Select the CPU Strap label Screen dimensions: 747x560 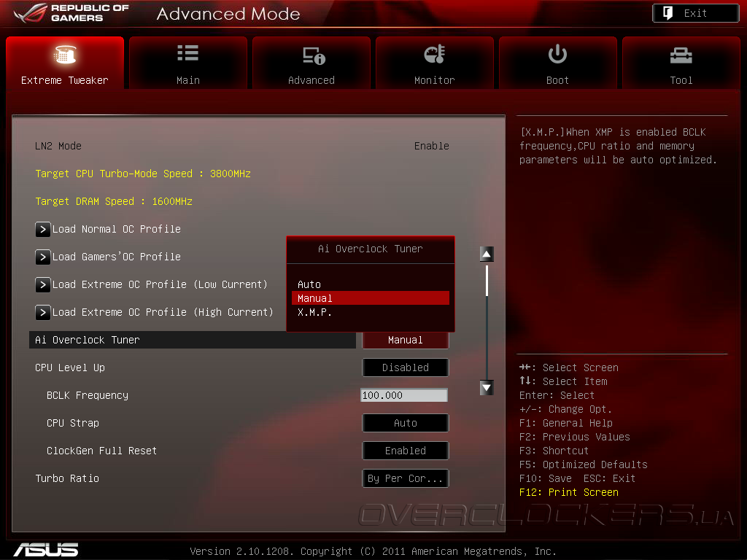[73, 423]
